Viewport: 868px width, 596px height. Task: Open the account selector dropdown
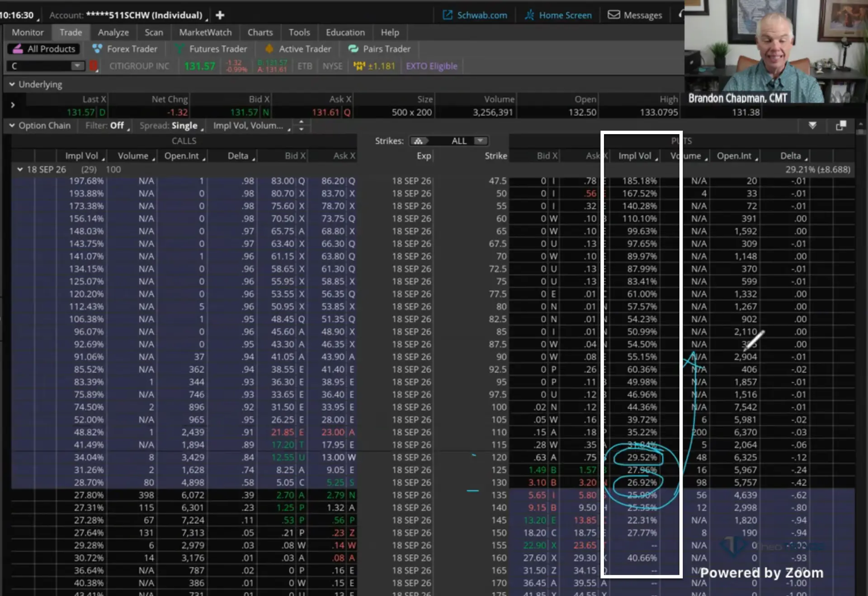coord(207,19)
